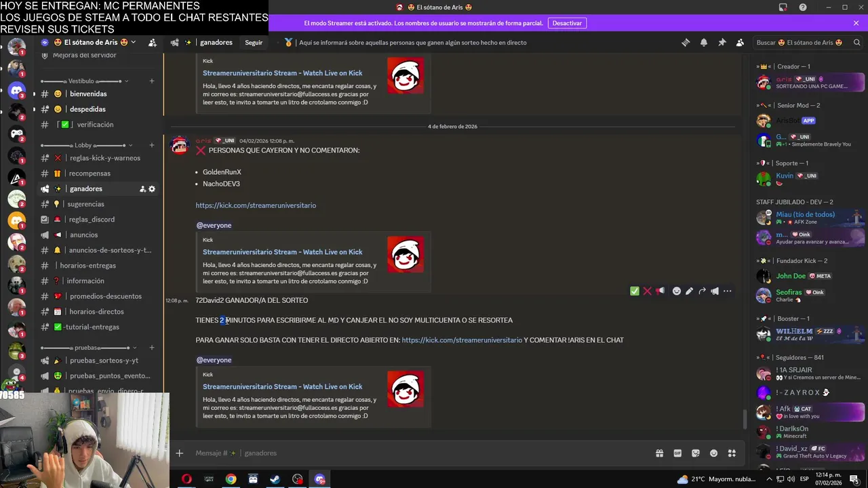Open the sticker picker
The image size is (868, 488).
pos(696,453)
